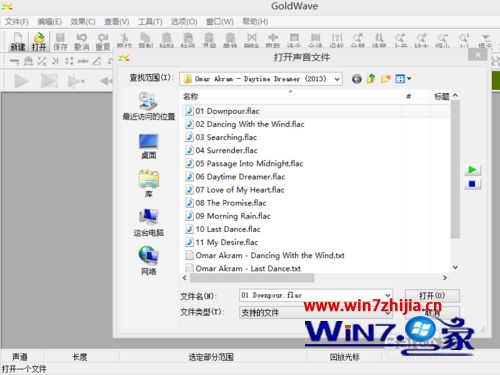Expand the Look in (查找范围) folder dropdown
Viewport: 500px width, 375px height.
(x=337, y=79)
